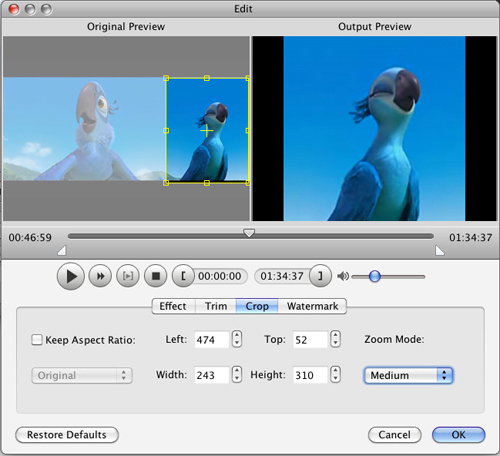The width and height of the screenshot is (500, 456).
Task: Click the Width value input field
Action: click(212, 375)
